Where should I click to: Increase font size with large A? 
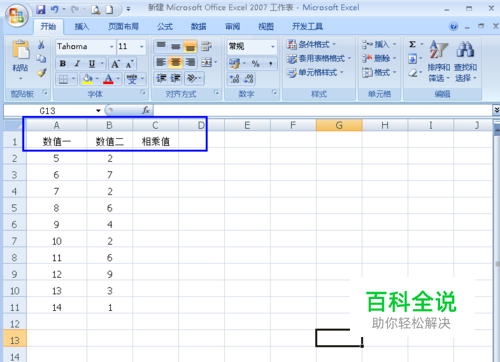pos(115,64)
